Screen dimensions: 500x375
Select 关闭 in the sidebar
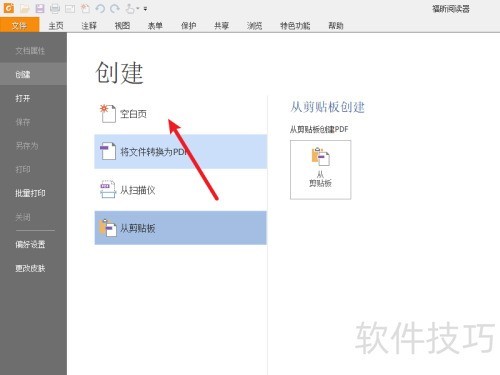pos(33,217)
